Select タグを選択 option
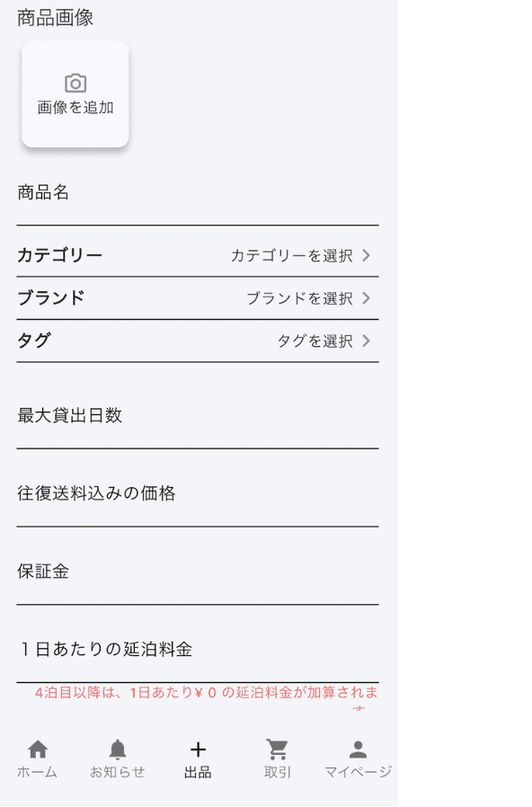 pyautogui.click(x=315, y=341)
